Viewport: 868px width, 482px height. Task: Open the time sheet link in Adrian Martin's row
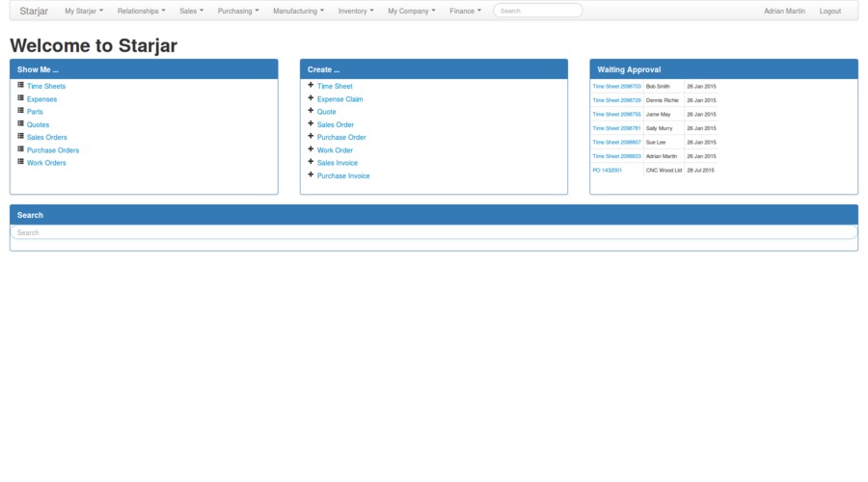[616, 156]
